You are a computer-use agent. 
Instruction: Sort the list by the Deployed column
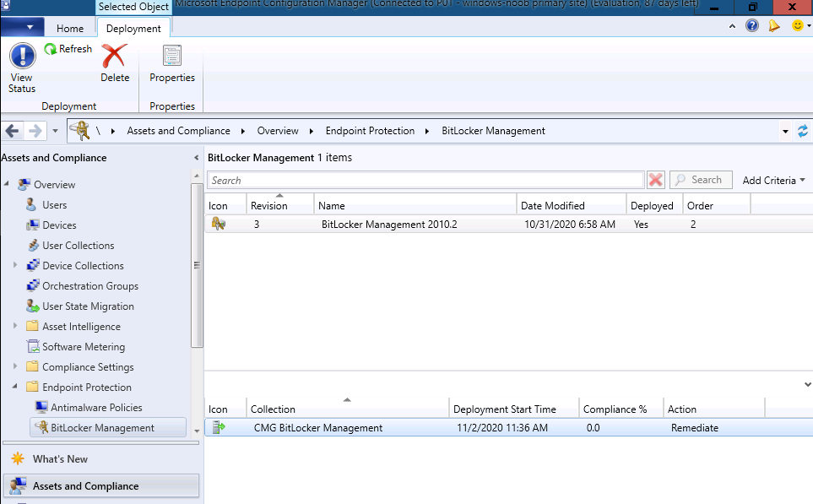655,205
